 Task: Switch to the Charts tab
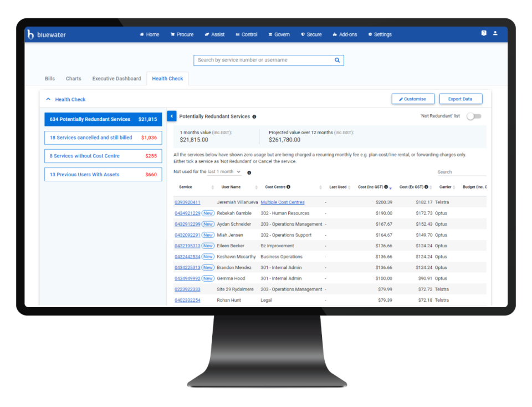[73, 78]
